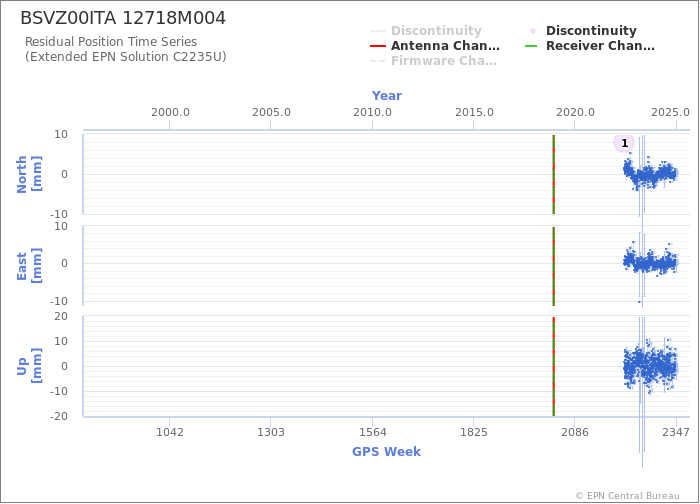700x504 pixels.
Task: Enable the Firmware Change dashed legend entry
Action: tap(433, 61)
